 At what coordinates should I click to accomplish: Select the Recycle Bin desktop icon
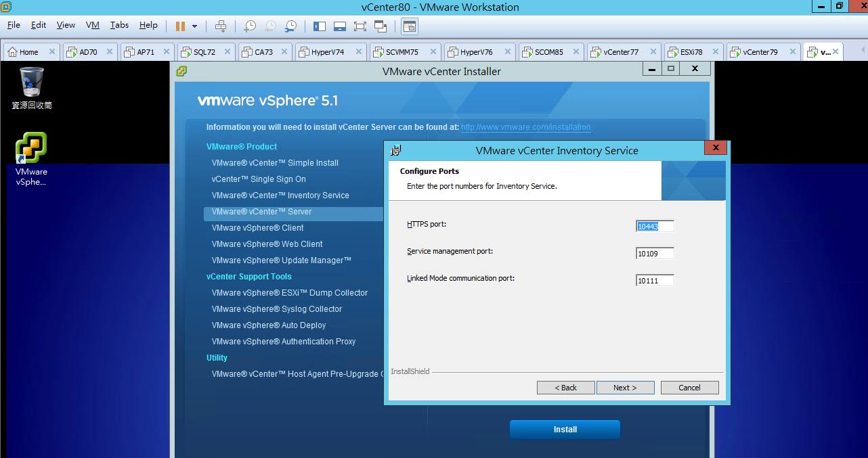[x=32, y=88]
